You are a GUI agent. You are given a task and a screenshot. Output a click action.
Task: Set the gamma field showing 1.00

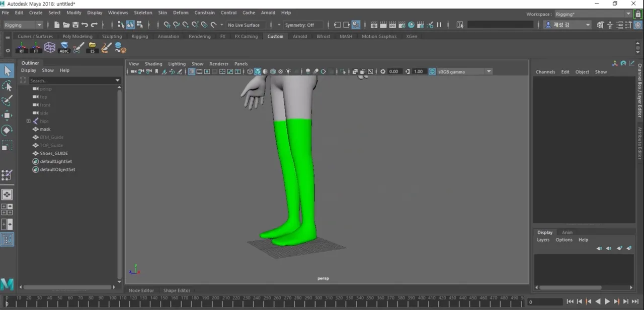click(x=418, y=71)
